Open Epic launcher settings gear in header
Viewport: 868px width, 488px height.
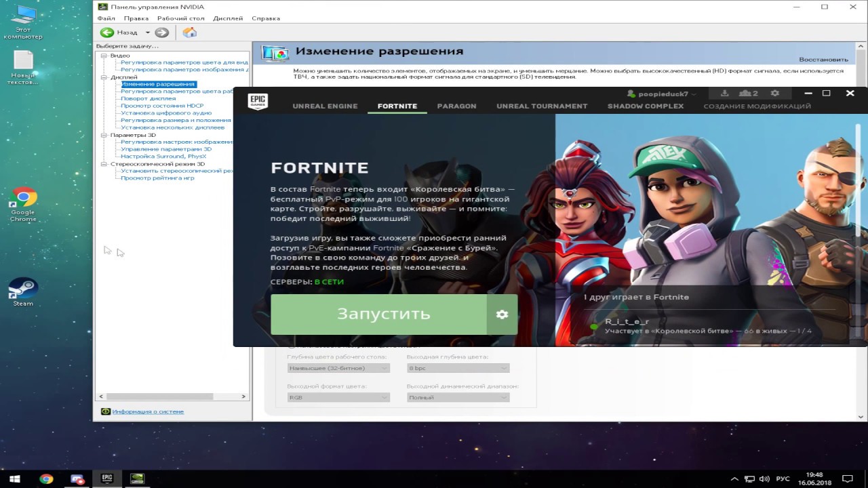775,94
